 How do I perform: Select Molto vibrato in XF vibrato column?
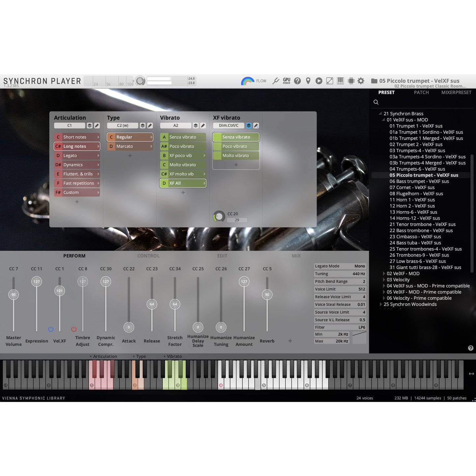236,155
